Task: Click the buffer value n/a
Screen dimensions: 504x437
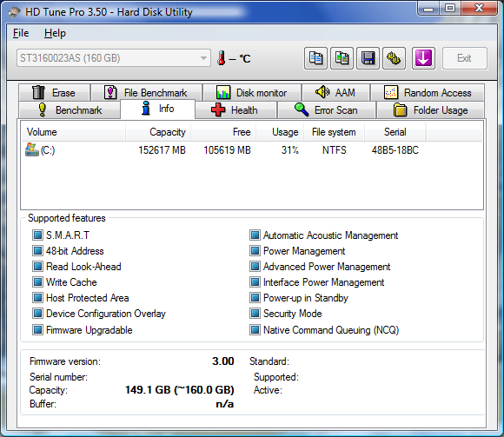Action: click(x=225, y=404)
